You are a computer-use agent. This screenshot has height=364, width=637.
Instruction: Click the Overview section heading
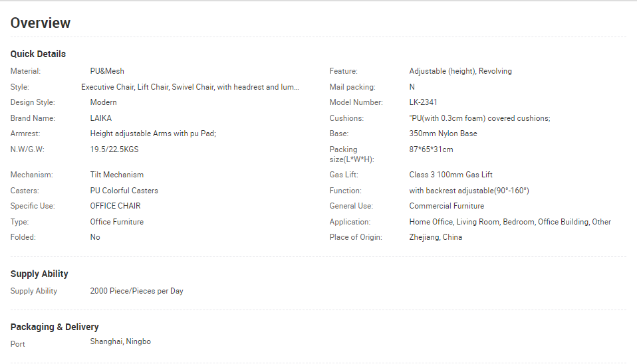click(x=40, y=23)
